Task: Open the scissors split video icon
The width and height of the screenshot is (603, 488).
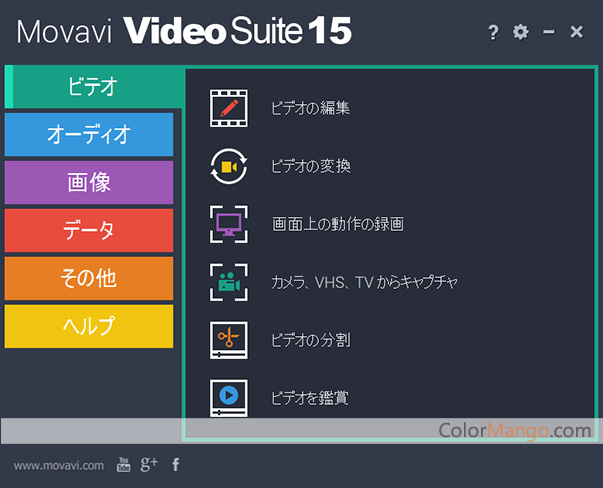Action: click(x=229, y=340)
